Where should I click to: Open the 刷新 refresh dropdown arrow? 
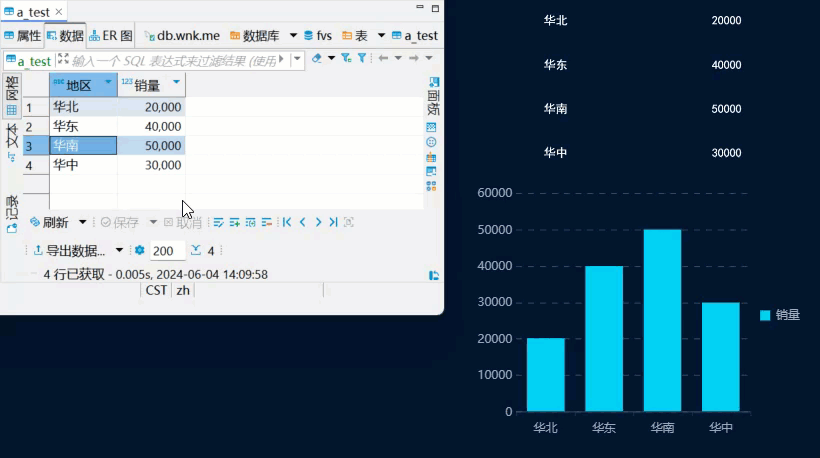coord(82,222)
